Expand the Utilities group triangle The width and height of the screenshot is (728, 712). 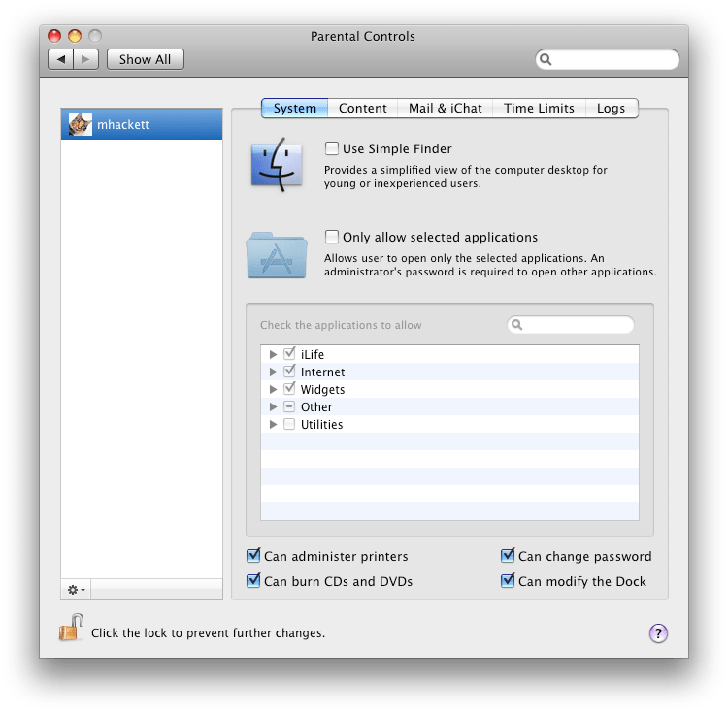273,425
